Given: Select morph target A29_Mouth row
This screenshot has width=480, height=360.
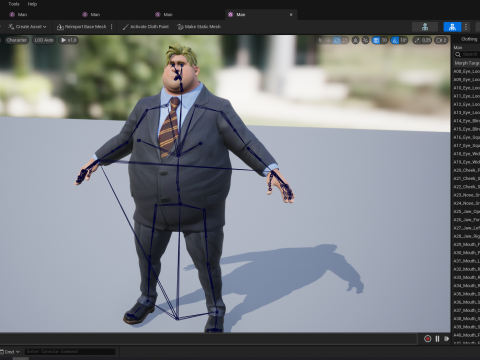Looking at the screenshot, I should 466,244.
